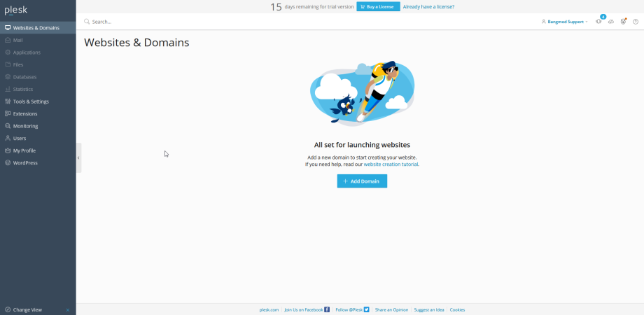Open My Profile in the sidebar

pos(38,150)
